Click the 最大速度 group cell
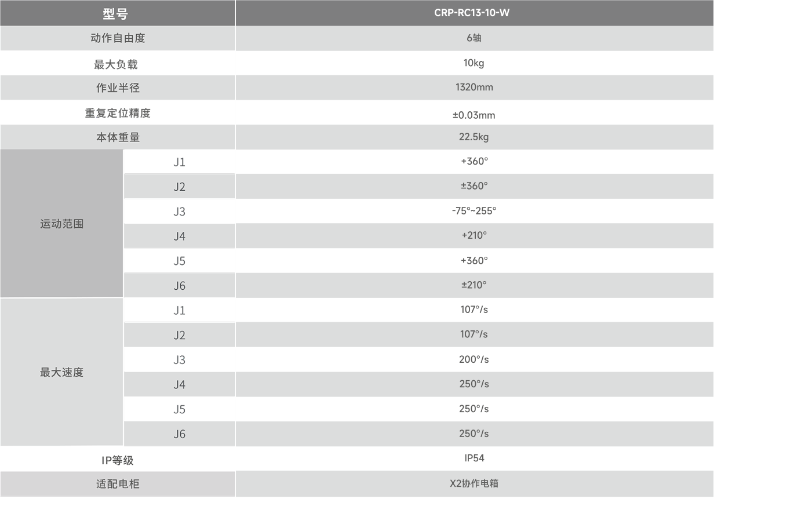Image resolution: width=812 pixels, height=517 pixels. (x=61, y=372)
